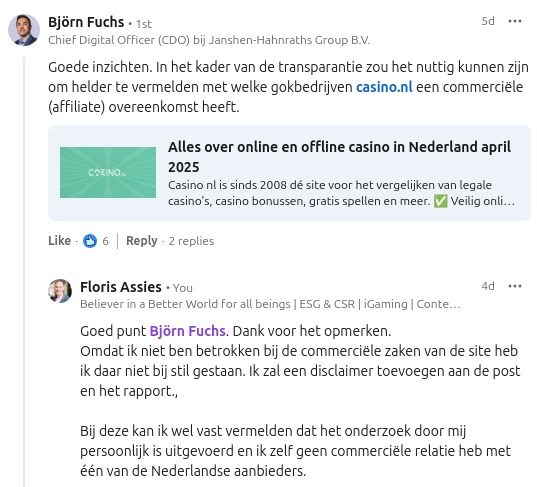This screenshot has width=537, height=487.
Task: Click the link preview description text
Action: coord(341,193)
